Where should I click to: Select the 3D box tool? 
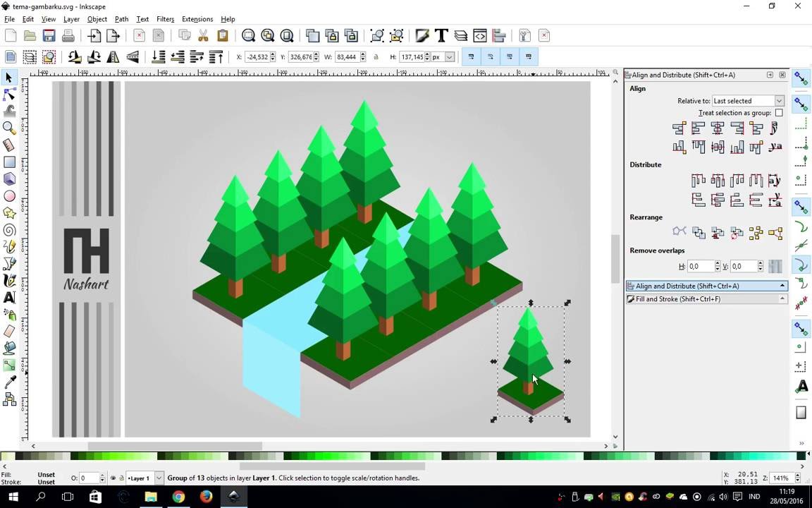[x=8, y=179]
